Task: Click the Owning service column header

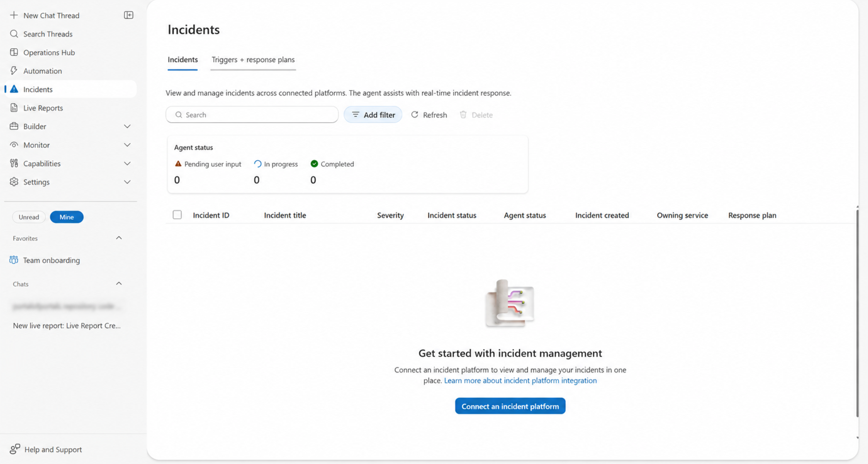Action: point(682,215)
